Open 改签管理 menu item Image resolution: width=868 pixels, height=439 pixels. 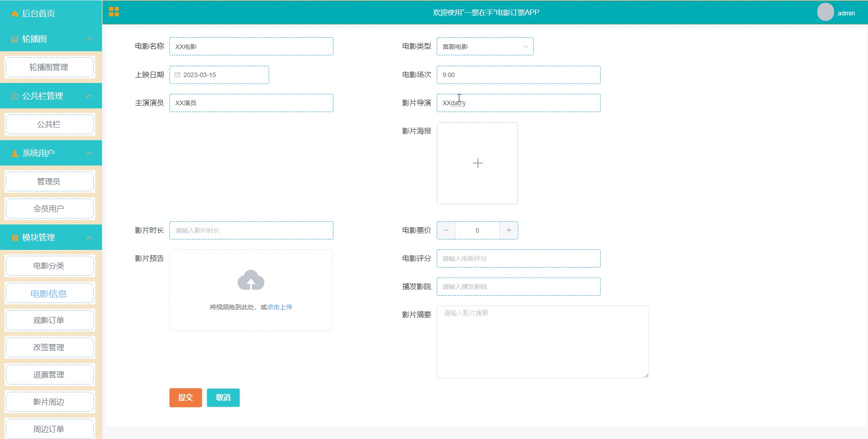coord(49,347)
